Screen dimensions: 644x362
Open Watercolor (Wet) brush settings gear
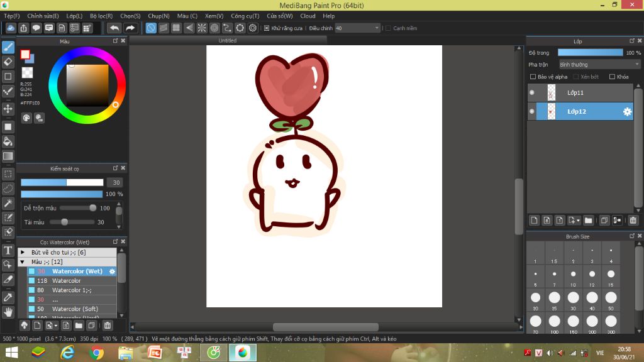[x=112, y=271]
